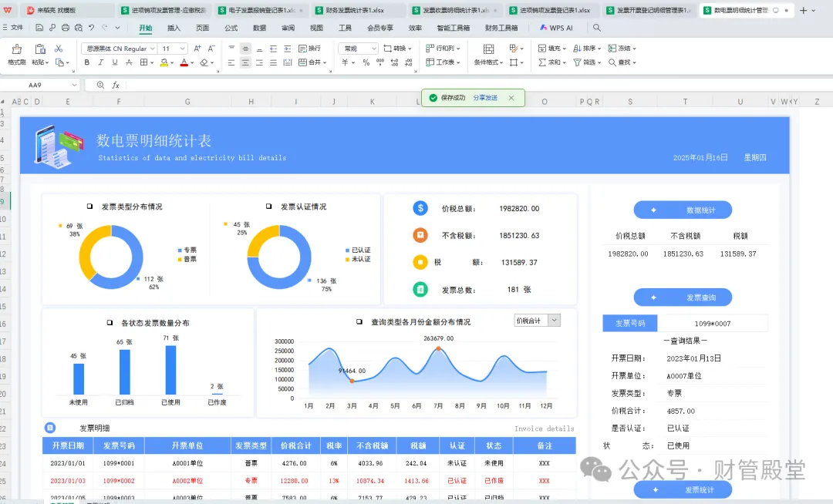Open Conditional Formatting (条件格式) menu
833x504 pixels.
tap(488, 55)
